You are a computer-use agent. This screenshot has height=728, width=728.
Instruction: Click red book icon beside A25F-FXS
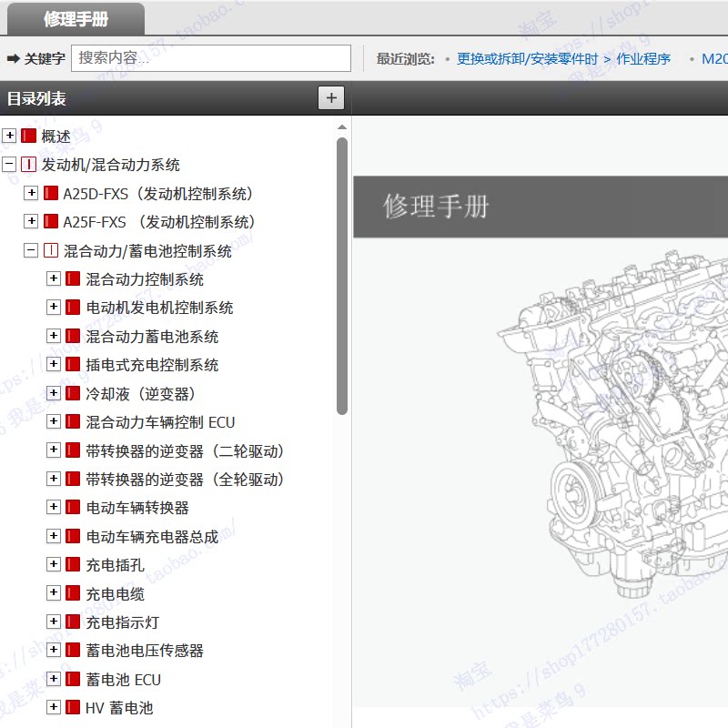click(51, 221)
